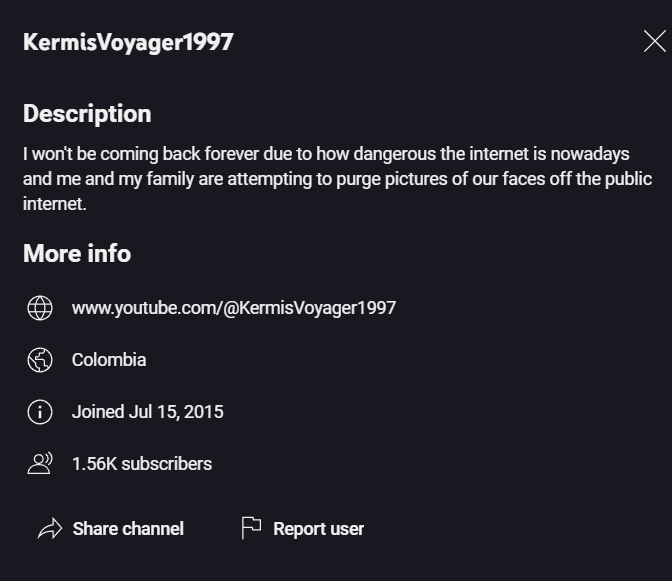The image size is (672, 581).
Task: Open the www.youtube.com/@KermisVoyager1997 link
Action: [234, 308]
